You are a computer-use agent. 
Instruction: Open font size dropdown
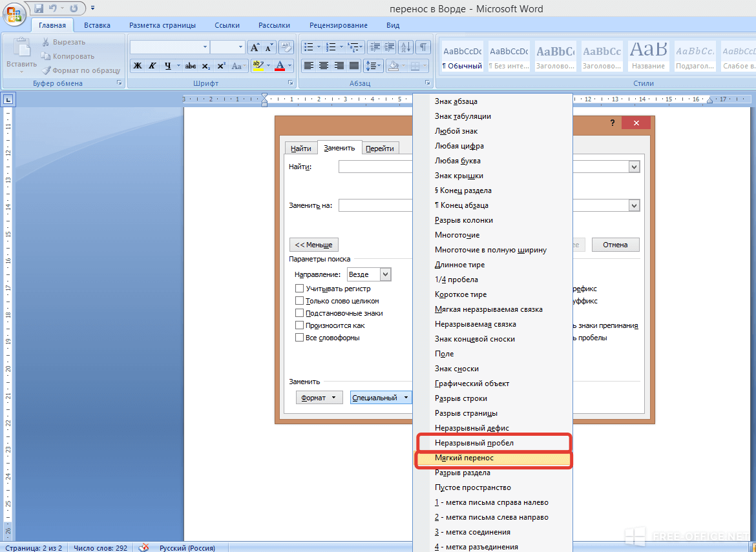point(240,47)
